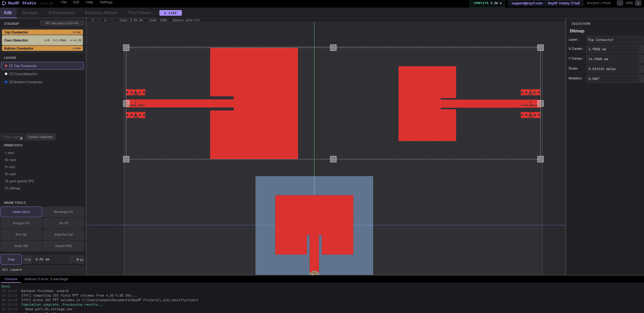Click the lock icon on the New Layer button
Screen dimensions: 644x313
tap(21, 138)
